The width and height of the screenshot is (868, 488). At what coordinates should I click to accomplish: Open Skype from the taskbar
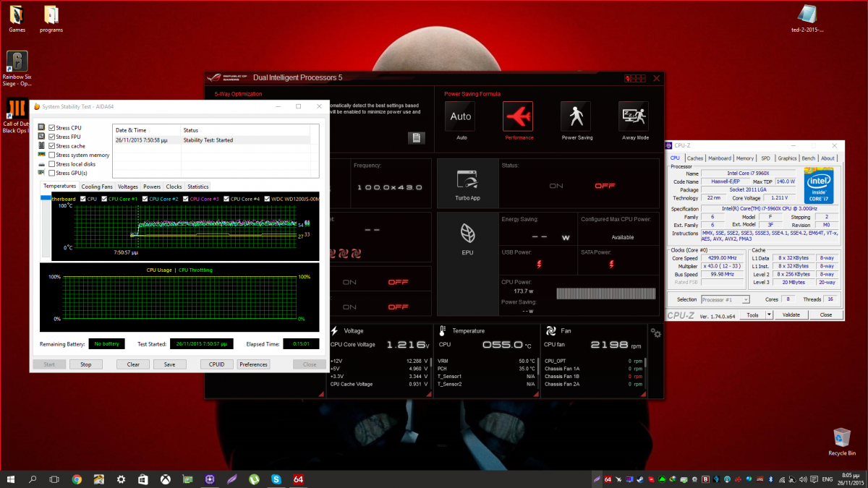click(x=276, y=479)
